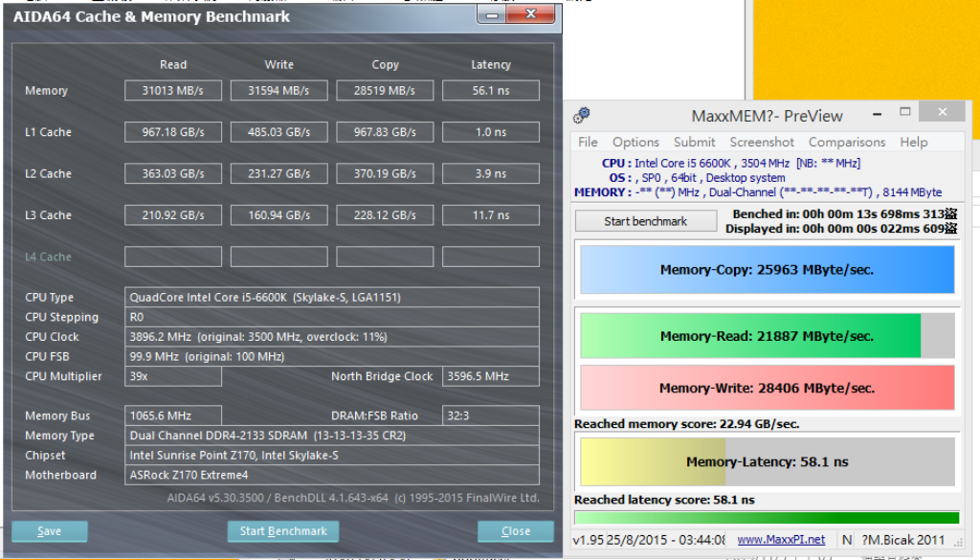
Task: Open the Help menu in MaxxMEM
Action: pyautogui.click(x=914, y=142)
